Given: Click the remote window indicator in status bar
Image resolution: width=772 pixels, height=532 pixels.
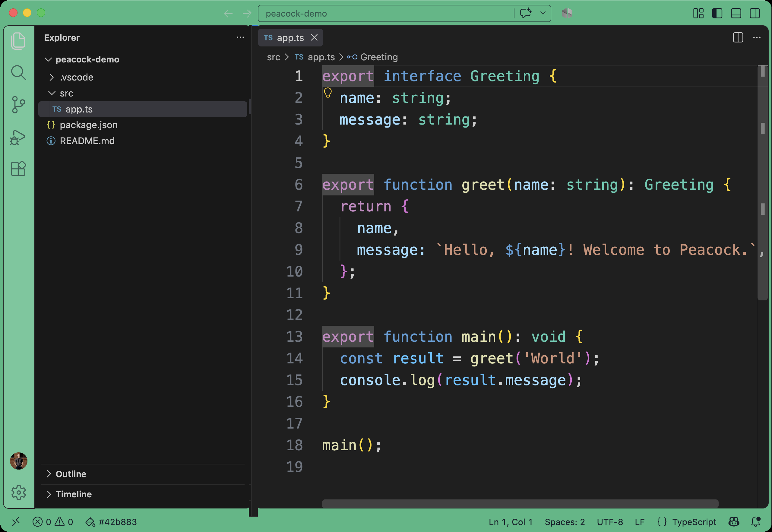Looking at the screenshot, I should click(x=16, y=521).
